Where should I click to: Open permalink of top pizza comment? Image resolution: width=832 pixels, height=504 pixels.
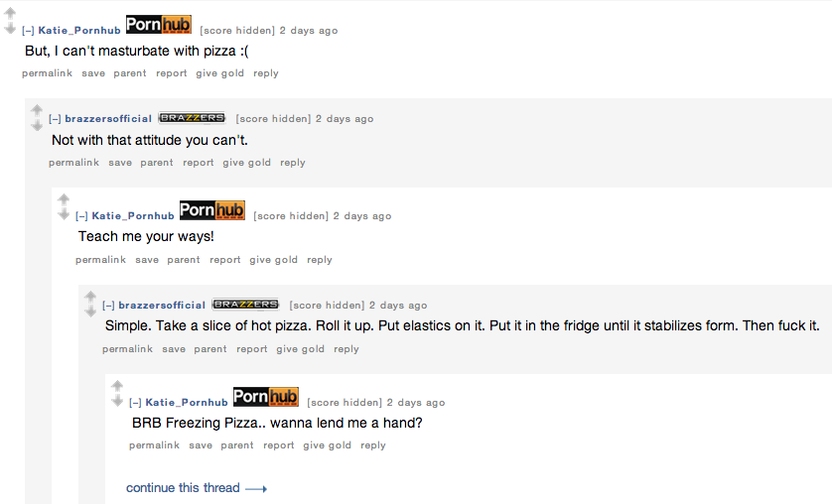point(47,73)
